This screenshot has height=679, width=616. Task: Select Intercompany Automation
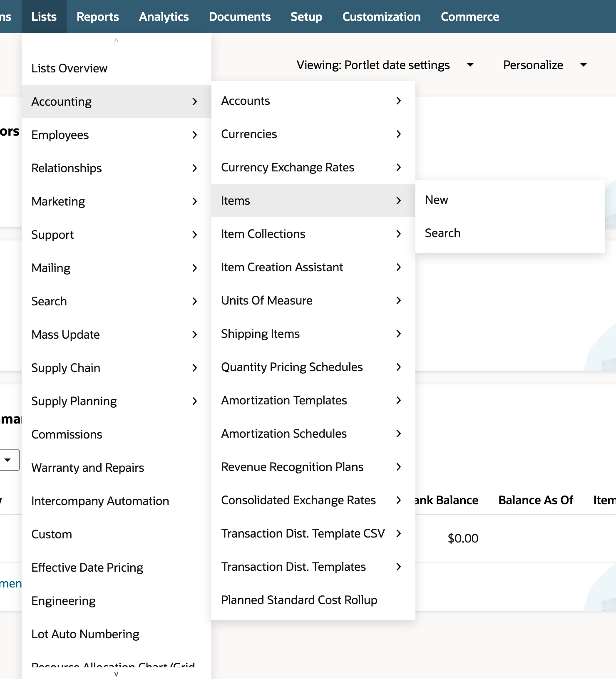point(117,501)
